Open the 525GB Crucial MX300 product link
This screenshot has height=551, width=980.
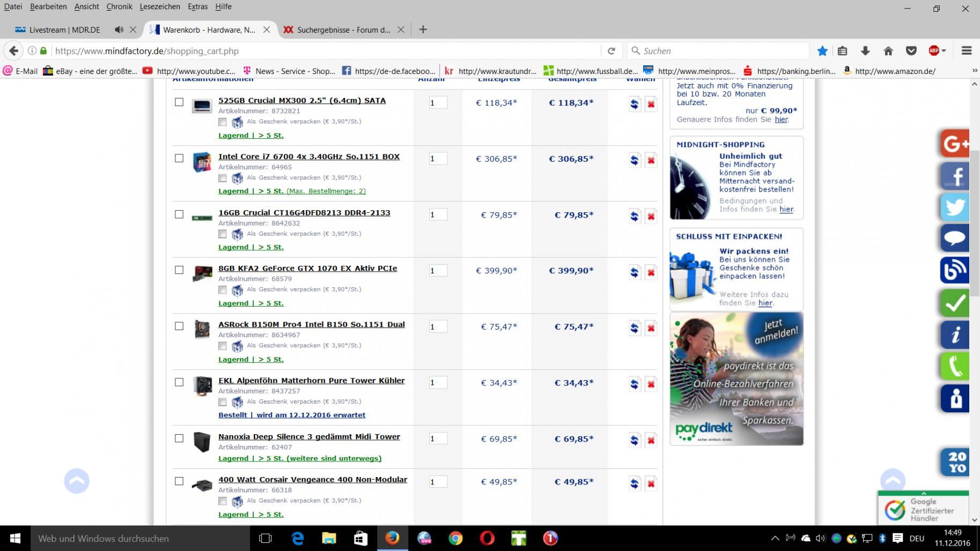[302, 100]
